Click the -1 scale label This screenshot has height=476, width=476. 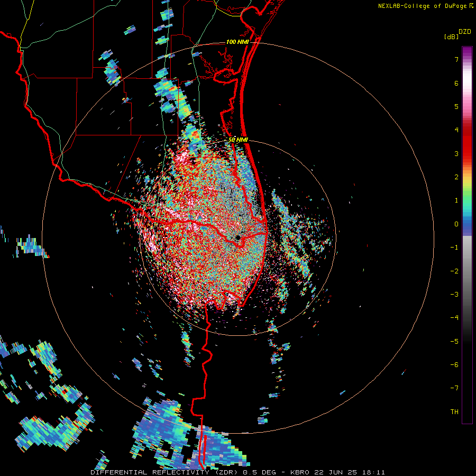pyautogui.click(x=454, y=248)
